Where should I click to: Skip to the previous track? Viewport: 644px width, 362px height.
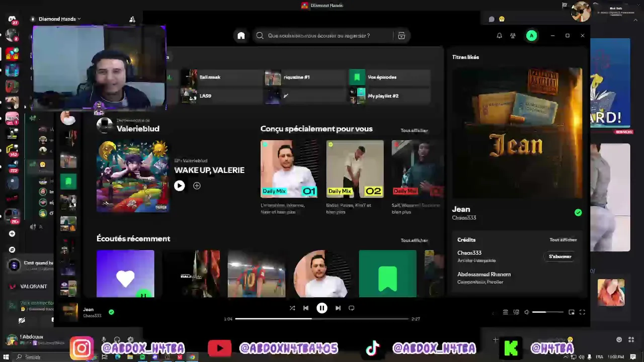[306, 308]
